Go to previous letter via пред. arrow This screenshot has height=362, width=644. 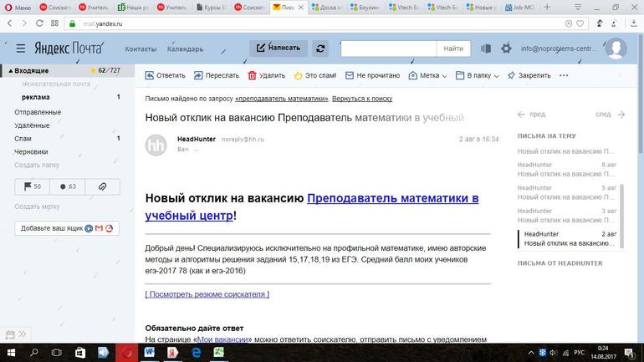click(x=531, y=115)
